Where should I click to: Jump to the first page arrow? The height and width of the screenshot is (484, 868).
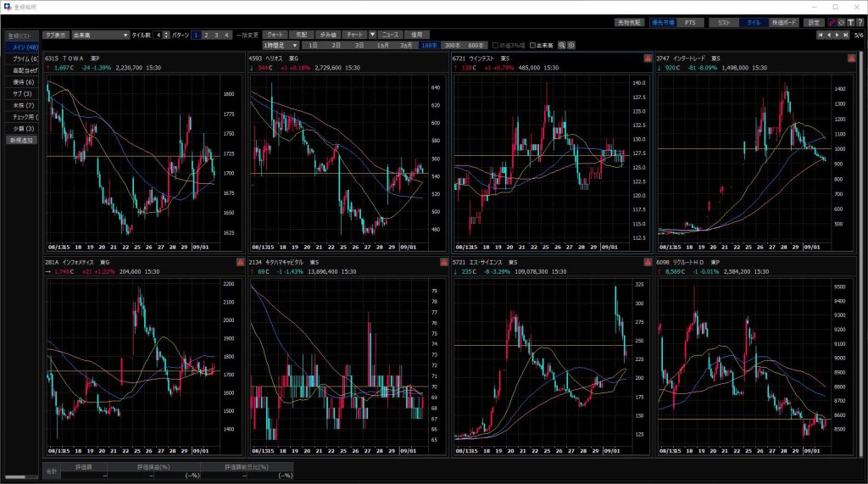[820, 36]
